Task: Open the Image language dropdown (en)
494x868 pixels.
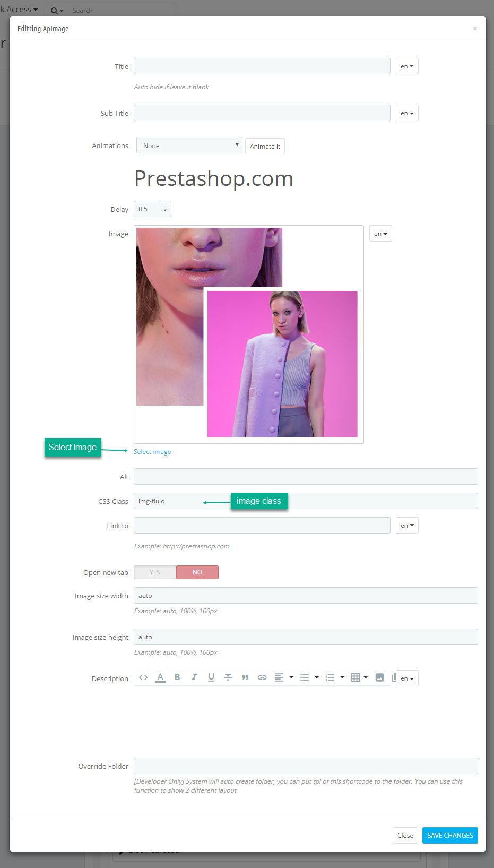Action: 380,234
